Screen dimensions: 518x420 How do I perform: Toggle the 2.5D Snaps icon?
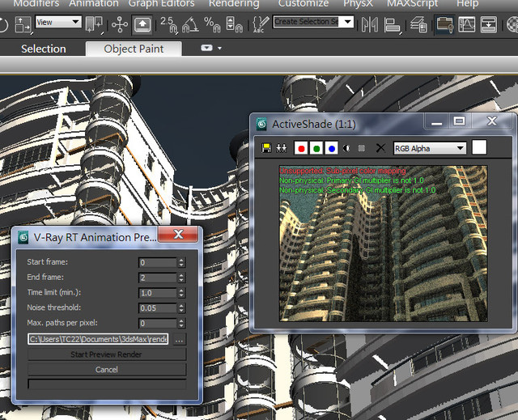click(x=169, y=25)
